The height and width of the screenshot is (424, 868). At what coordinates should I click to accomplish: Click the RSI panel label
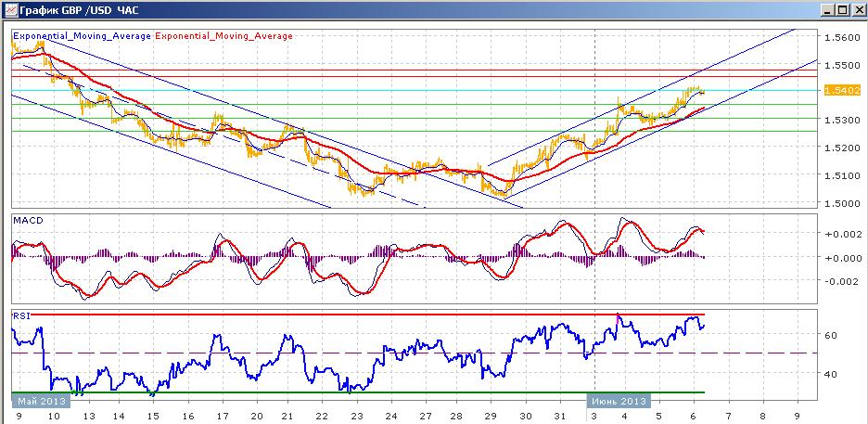pos(20,316)
